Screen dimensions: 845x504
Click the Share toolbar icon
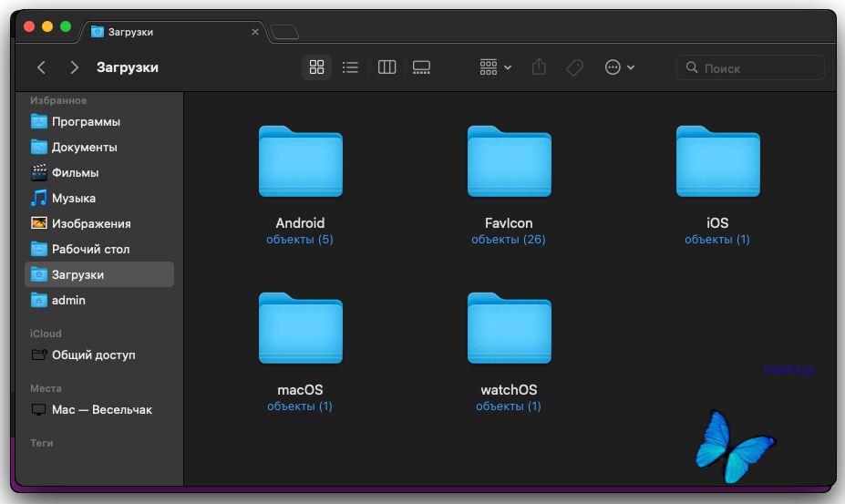pos(539,67)
